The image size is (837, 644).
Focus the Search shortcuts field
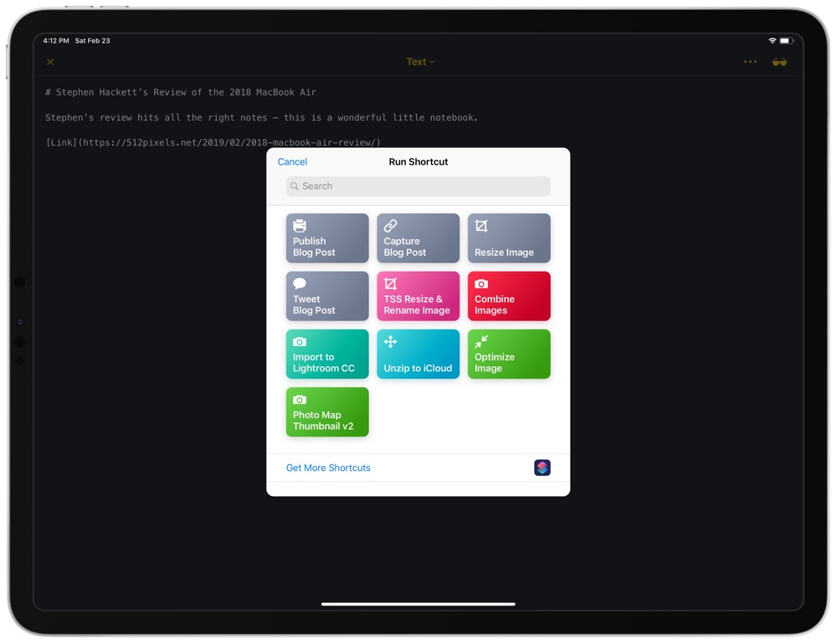tap(418, 187)
